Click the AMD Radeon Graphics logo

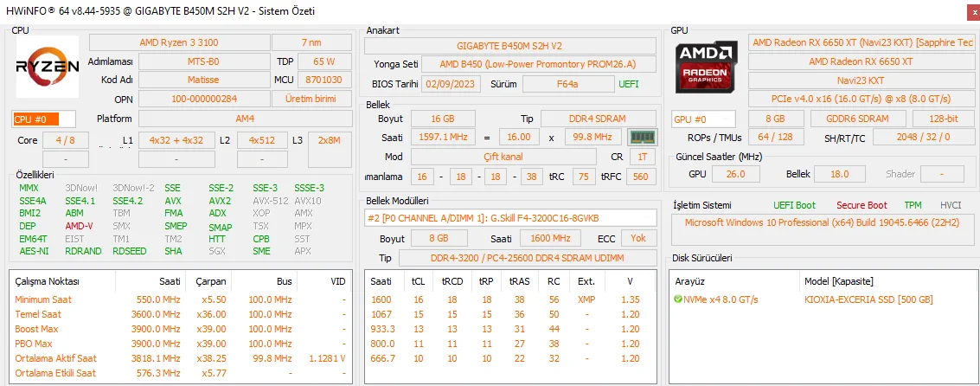point(708,67)
